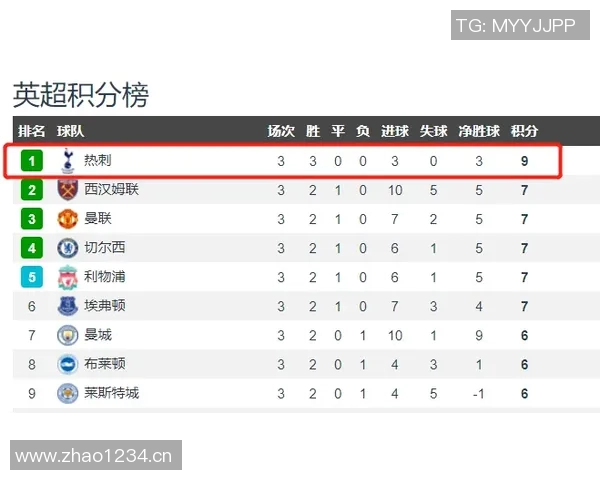The width and height of the screenshot is (600, 480).
Task: Select the Manchester United crest icon
Action: [67, 219]
